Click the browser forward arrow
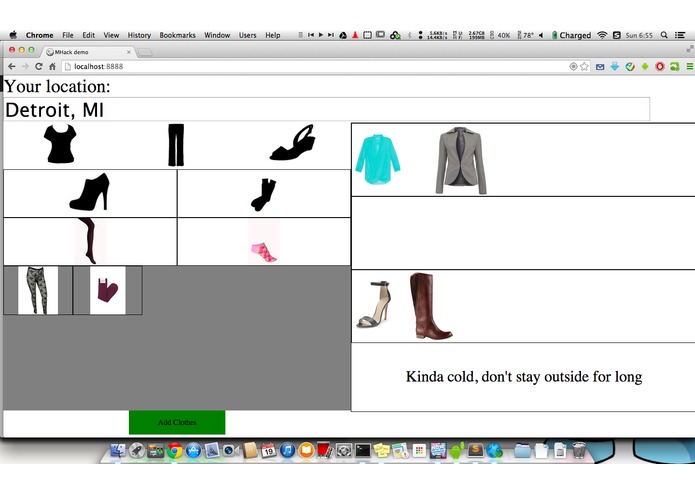Screen dimensions: 695x494 25,66
